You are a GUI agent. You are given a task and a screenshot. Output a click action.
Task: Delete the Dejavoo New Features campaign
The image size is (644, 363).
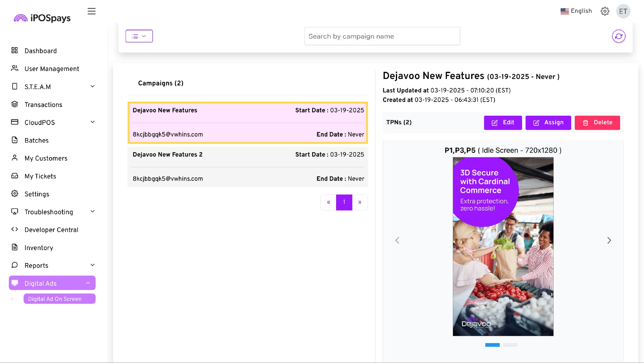tap(597, 122)
